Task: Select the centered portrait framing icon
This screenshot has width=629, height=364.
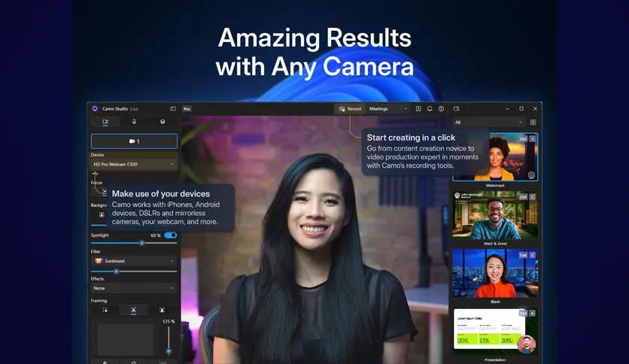Action: (162, 310)
